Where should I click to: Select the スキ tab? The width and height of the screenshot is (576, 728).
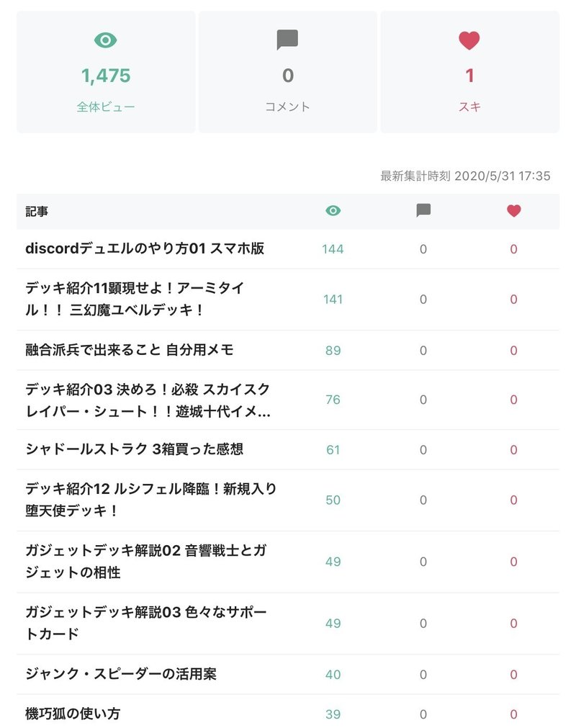[x=469, y=107]
